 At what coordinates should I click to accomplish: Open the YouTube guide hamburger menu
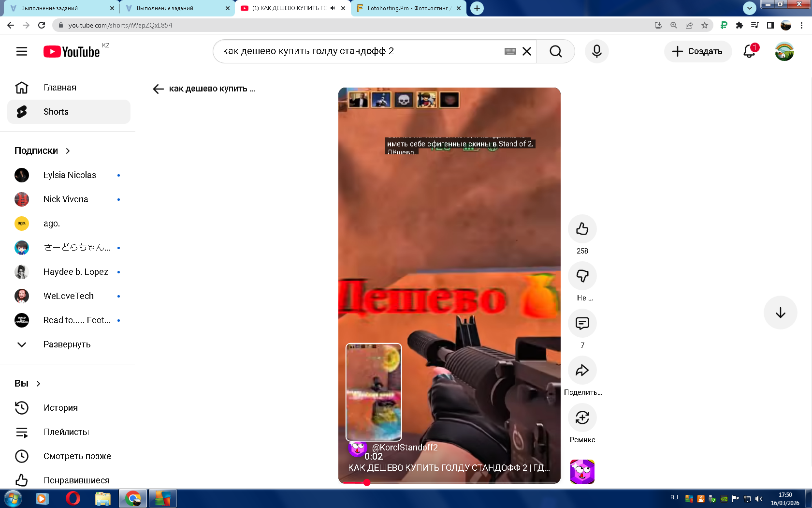[x=22, y=51]
